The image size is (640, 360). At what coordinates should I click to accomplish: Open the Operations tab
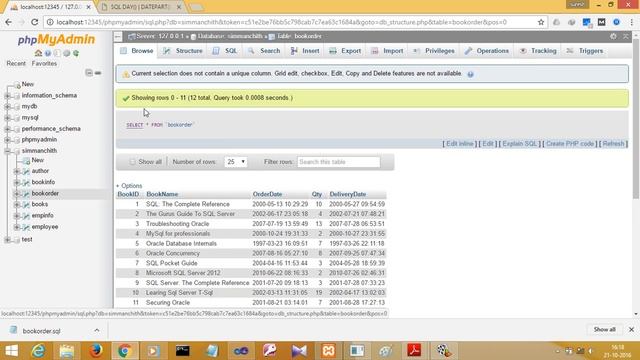(x=487, y=51)
